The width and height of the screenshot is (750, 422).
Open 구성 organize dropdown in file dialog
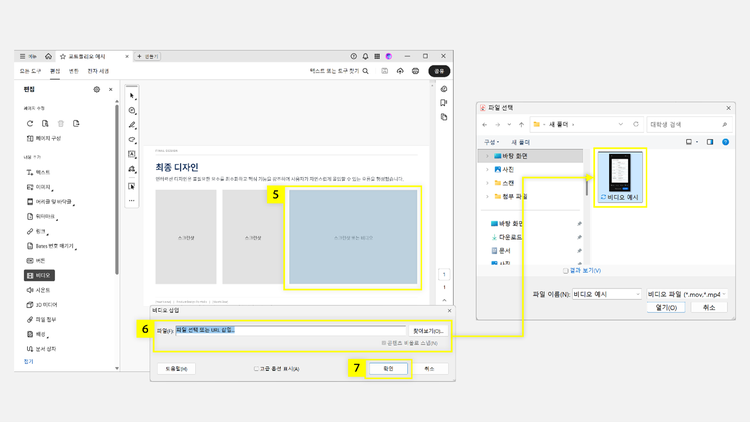491,142
